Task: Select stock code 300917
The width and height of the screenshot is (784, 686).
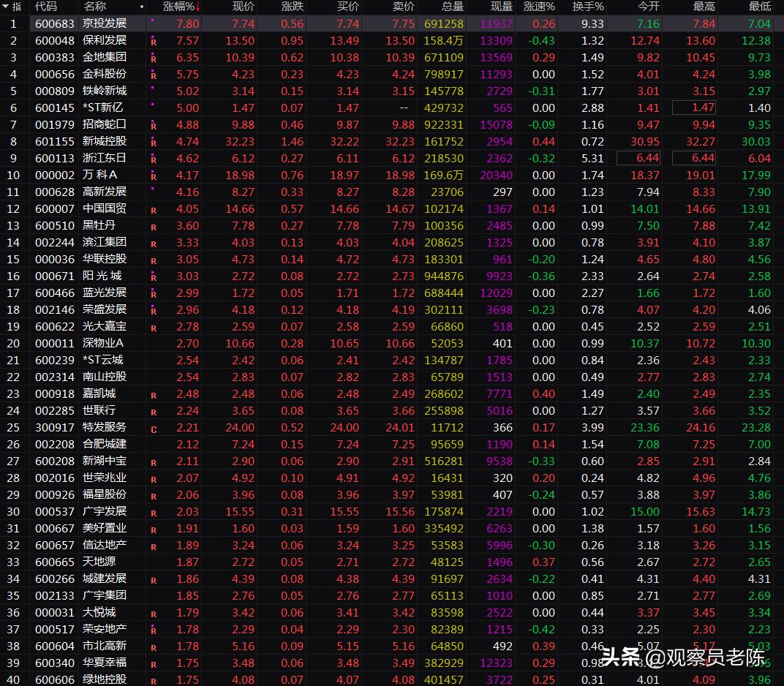Action: (55, 428)
